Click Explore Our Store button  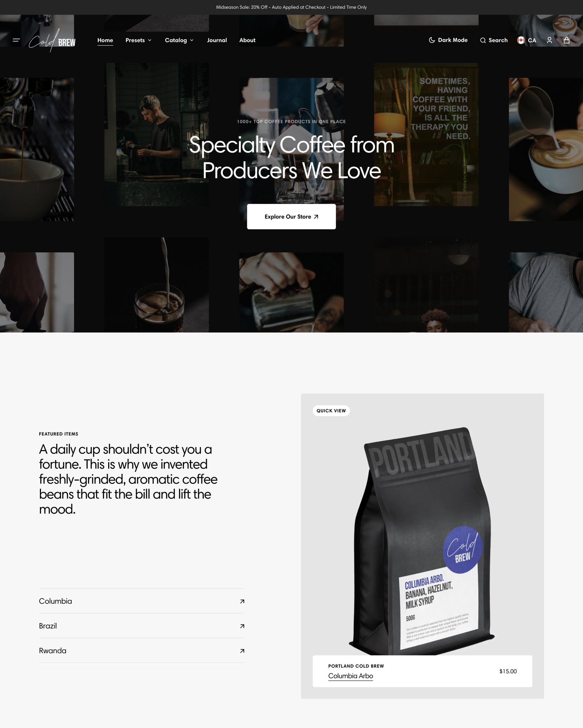tap(291, 216)
